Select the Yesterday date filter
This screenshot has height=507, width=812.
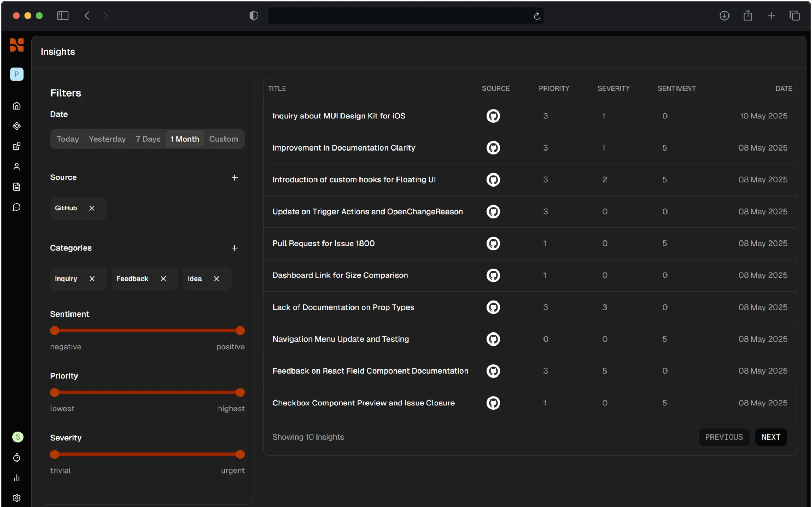(107, 139)
